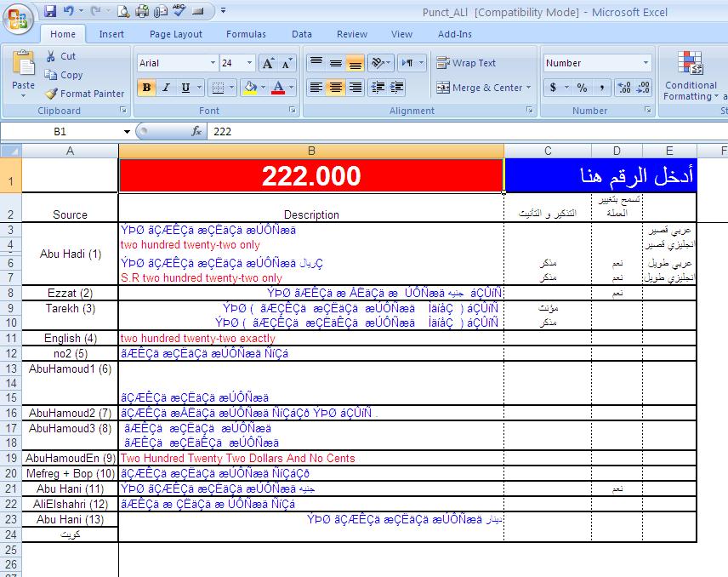Open Print Preview from the Quick Access Toolbar
Screen dimensions: 728x577
click(123, 11)
